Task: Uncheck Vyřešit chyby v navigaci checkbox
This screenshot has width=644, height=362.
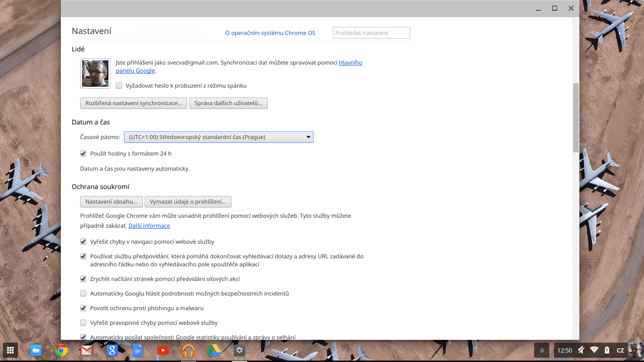Action: 83,242
